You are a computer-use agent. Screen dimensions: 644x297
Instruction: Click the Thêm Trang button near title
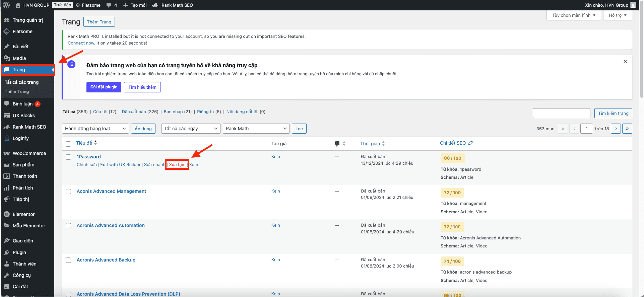pyautogui.click(x=99, y=22)
